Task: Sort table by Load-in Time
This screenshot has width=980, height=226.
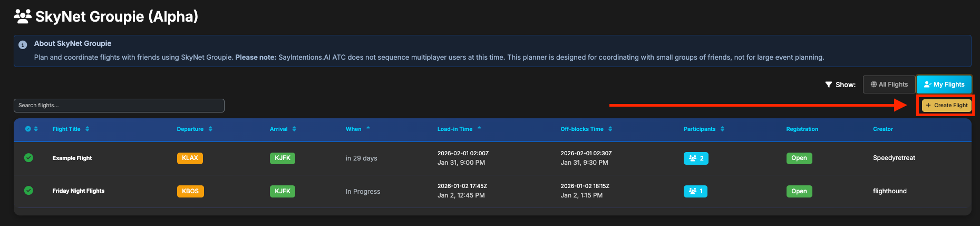Action: point(459,129)
